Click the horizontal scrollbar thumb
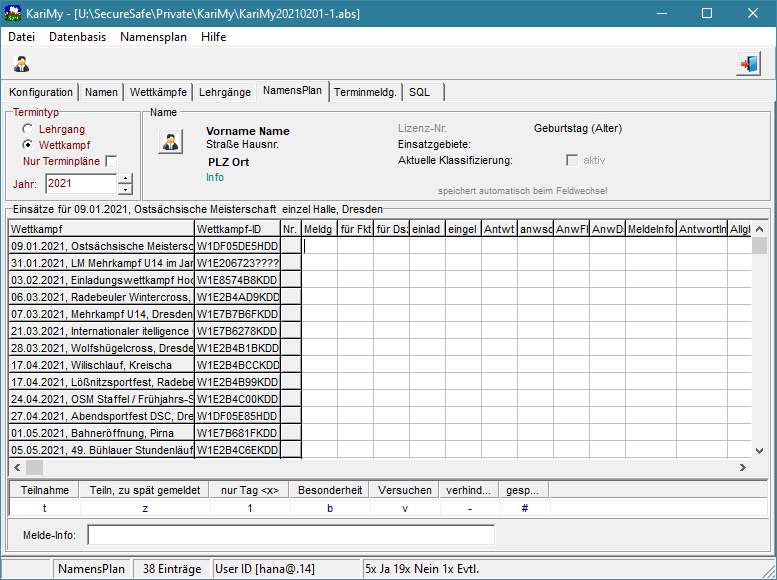Screen dimensions: 777x580 [34, 467]
